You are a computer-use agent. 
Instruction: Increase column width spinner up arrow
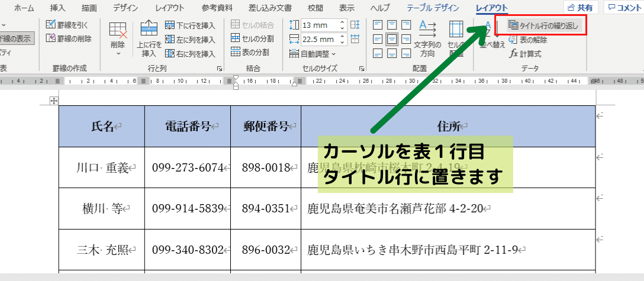click(x=343, y=37)
